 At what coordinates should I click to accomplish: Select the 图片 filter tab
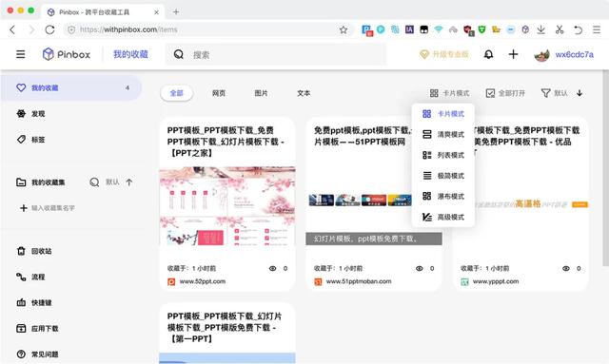pyautogui.click(x=261, y=93)
